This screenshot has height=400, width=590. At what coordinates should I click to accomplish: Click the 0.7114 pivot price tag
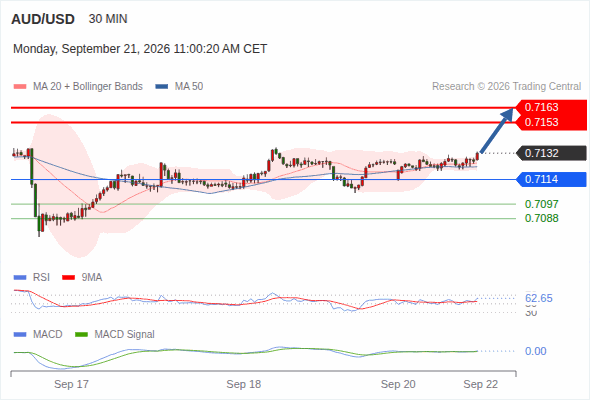pos(551,179)
